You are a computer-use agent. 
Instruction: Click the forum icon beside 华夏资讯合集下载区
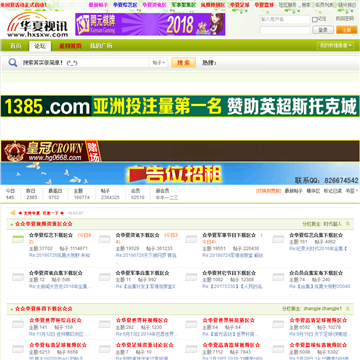[x=18, y=277]
